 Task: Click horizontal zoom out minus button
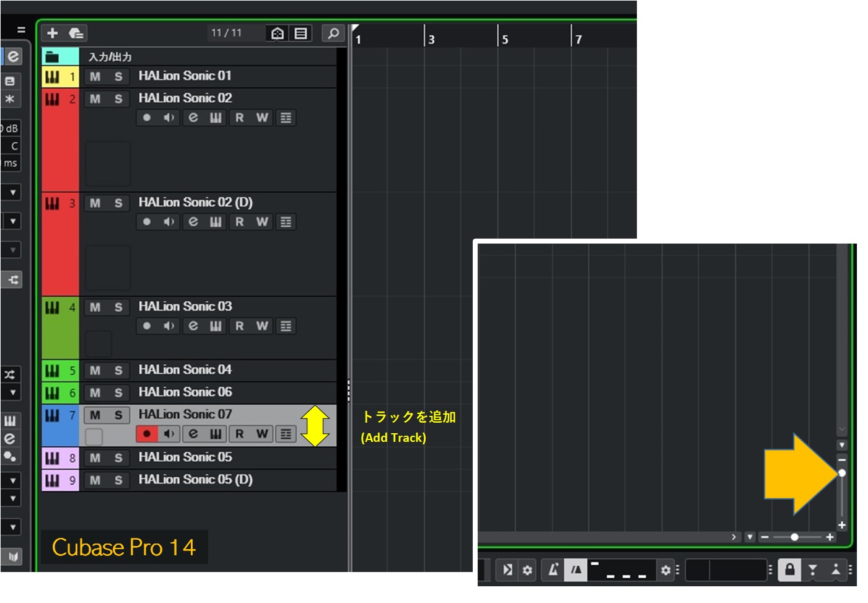pyautogui.click(x=765, y=537)
